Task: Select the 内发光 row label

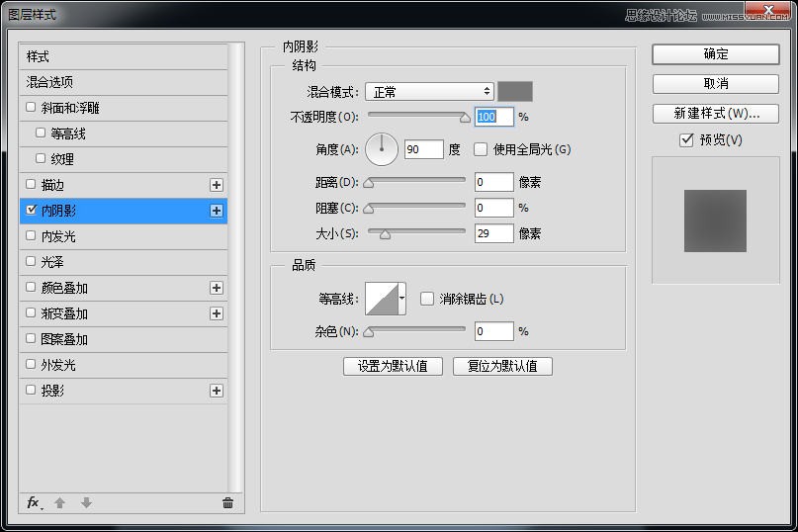Action: pos(58,236)
